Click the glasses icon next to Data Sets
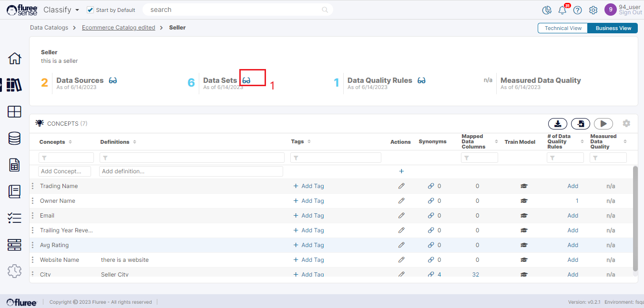This screenshot has width=644, height=308. pyautogui.click(x=246, y=80)
